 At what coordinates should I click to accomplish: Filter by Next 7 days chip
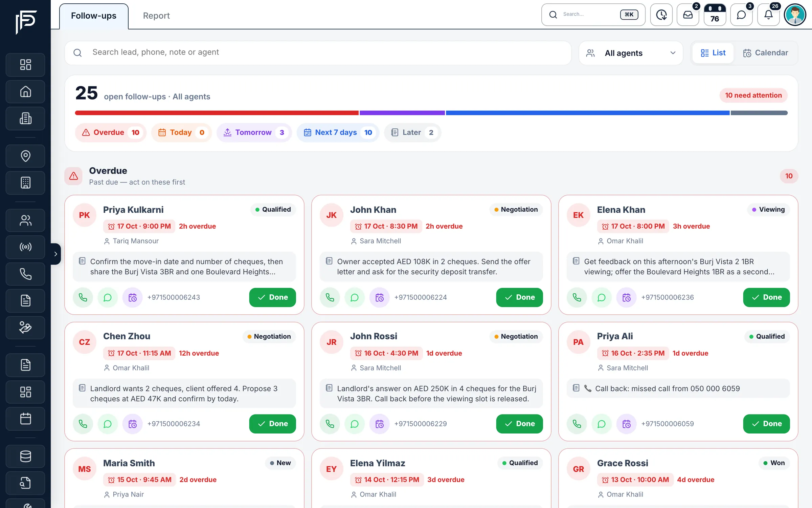coord(338,132)
